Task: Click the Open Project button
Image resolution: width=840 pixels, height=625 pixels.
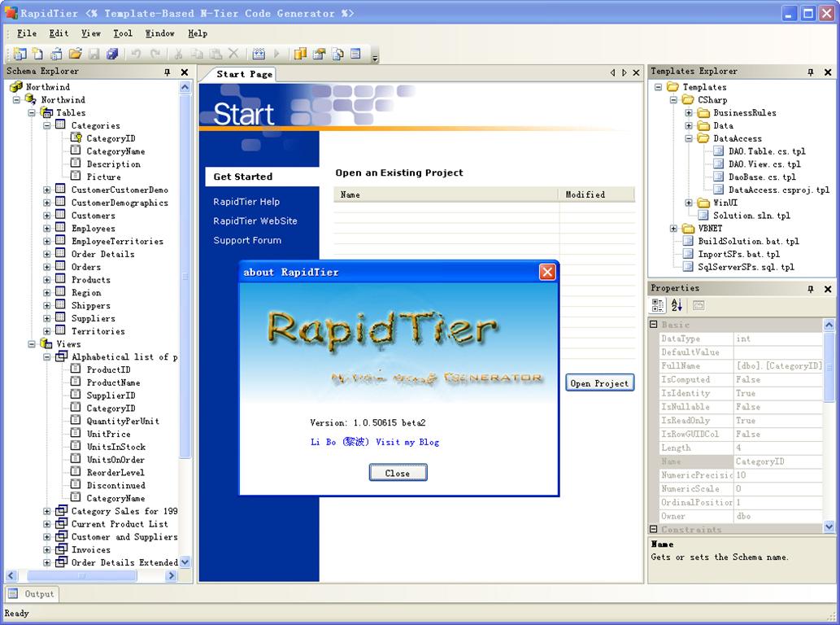Action: tap(600, 383)
